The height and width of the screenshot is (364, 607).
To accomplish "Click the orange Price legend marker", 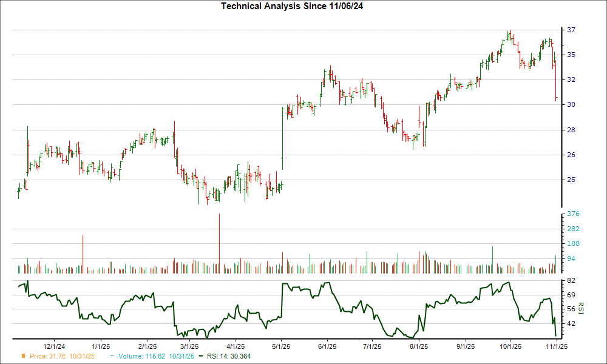I will point(23,357).
